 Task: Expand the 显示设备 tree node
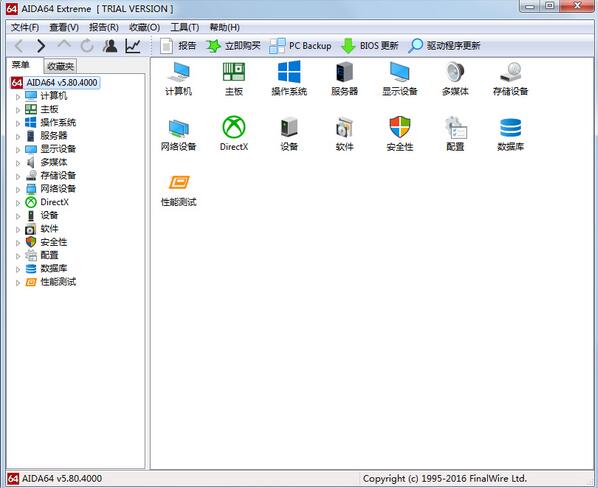pos(18,150)
